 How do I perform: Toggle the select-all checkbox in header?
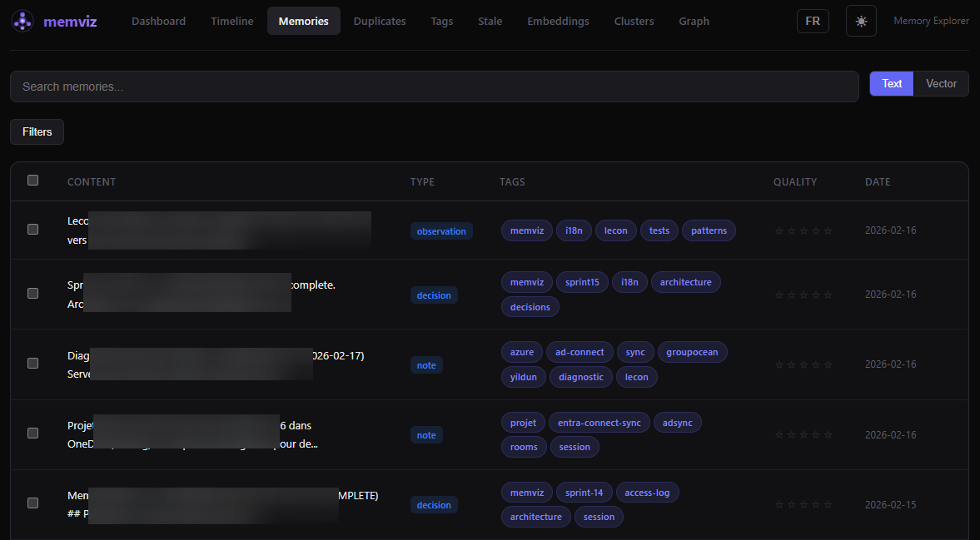[x=33, y=181]
